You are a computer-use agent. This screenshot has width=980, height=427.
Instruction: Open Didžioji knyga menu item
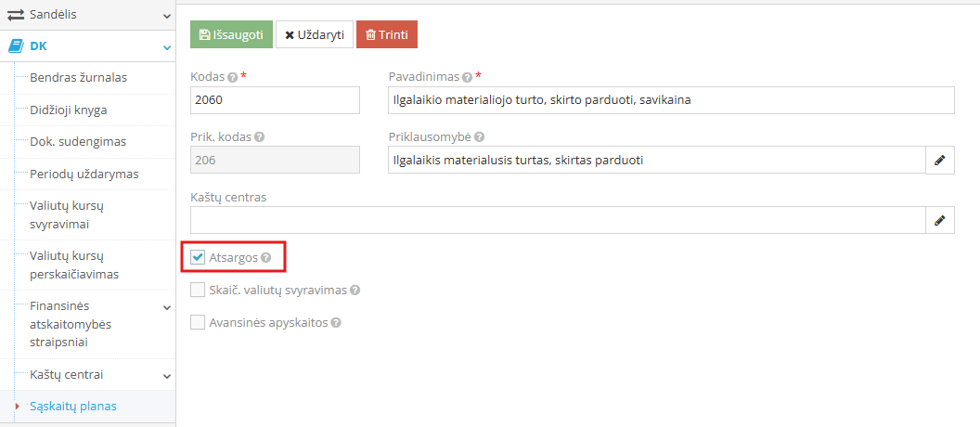pyautogui.click(x=69, y=110)
